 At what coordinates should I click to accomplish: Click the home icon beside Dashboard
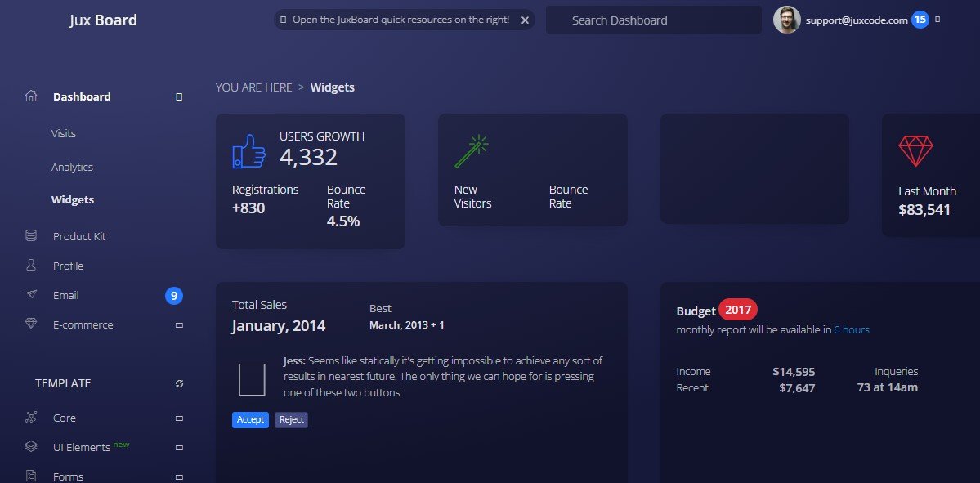click(x=31, y=96)
